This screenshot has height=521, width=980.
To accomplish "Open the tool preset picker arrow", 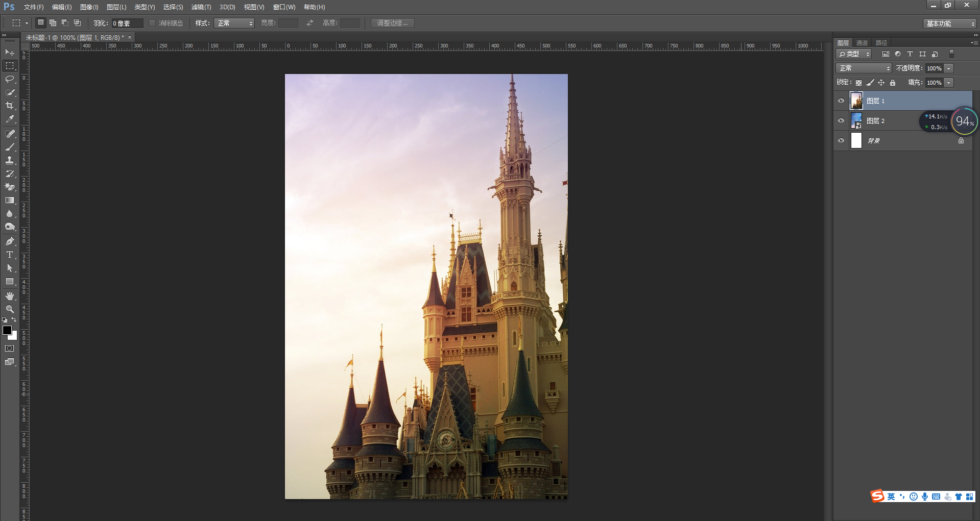I will pyautogui.click(x=27, y=23).
